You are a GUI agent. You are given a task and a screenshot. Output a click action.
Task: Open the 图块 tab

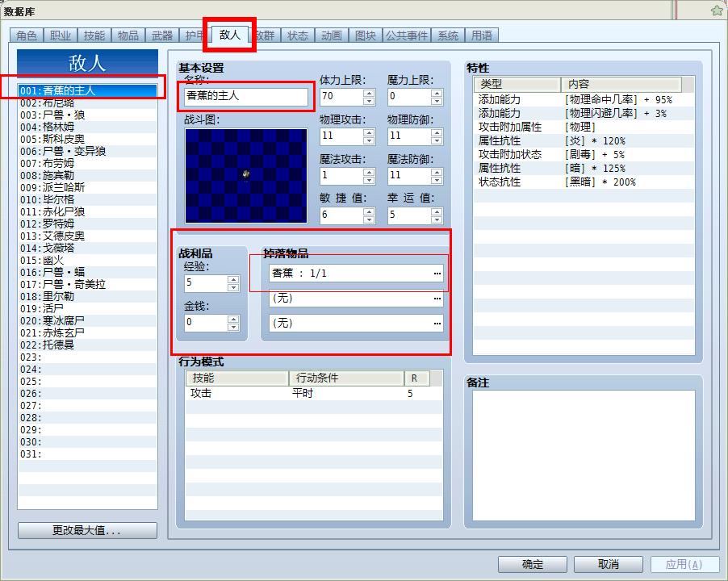coord(366,36)
